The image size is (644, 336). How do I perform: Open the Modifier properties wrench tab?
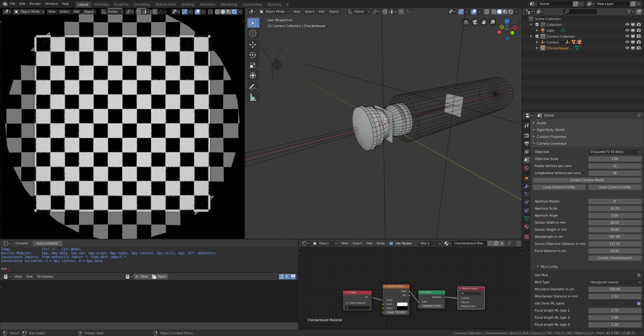pyautogui.click(x=527, y=186)
